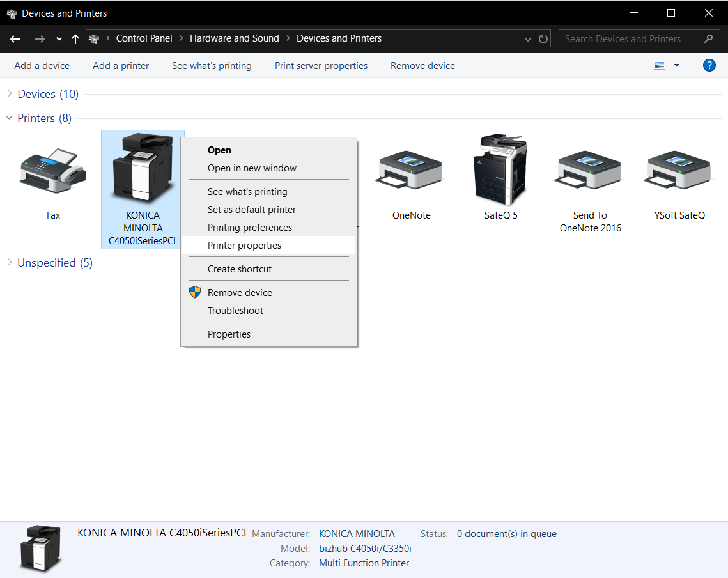Click the back navigation arrow
This screenshot has height=578, width=728.
(15, 39)
